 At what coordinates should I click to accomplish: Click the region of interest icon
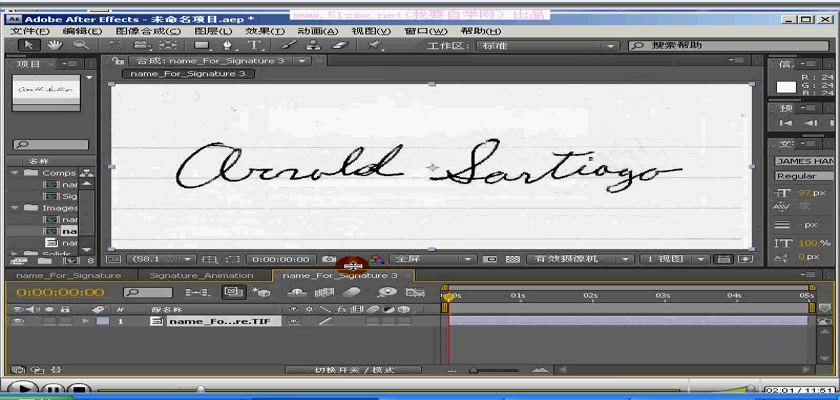pos(232,259)
